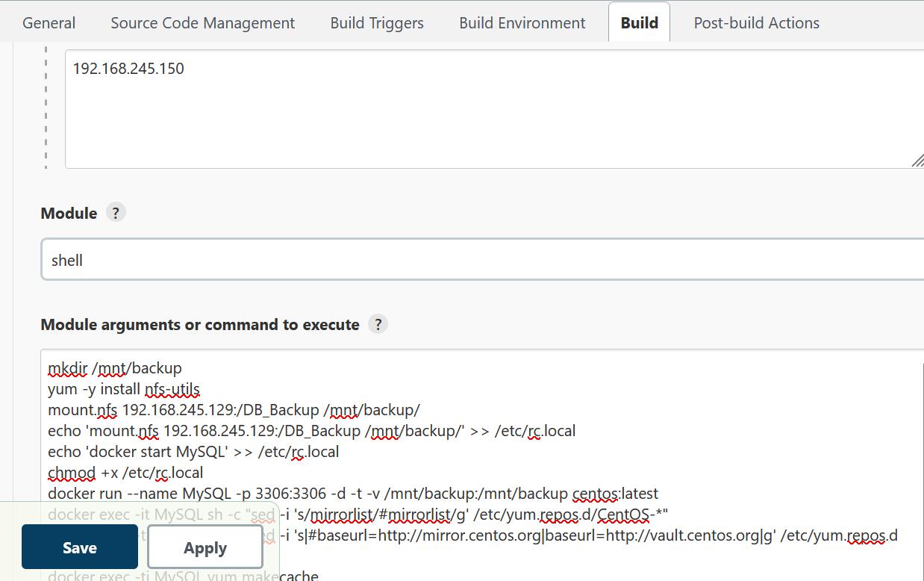Click the "echo 'docker start MySQL'" line
The width and height of the screenshot is (924, 581).
coord(193,452)
